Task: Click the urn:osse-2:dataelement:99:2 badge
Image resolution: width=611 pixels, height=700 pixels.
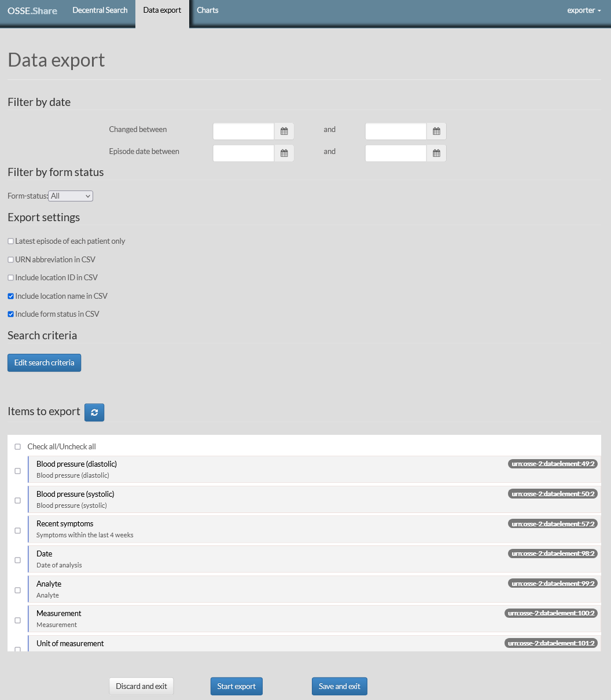Action: click(553, 584)
